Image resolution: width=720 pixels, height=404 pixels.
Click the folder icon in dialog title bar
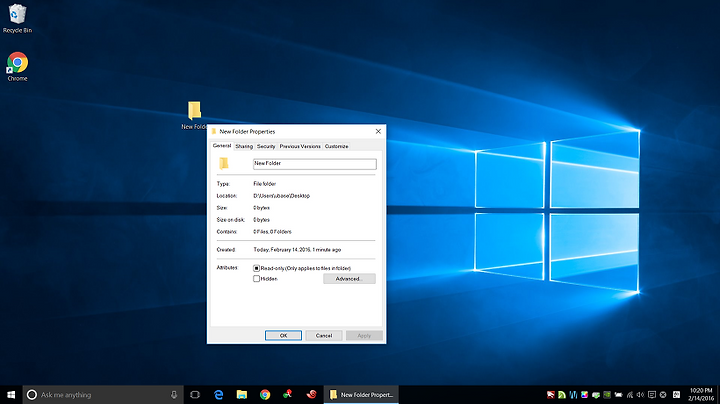pyautogui.click(x=214, y=131)
